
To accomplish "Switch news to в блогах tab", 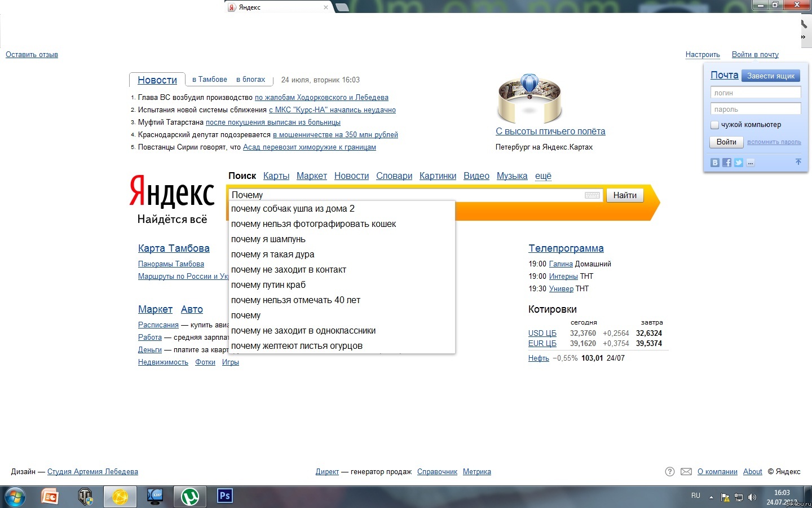I will 250,80.
